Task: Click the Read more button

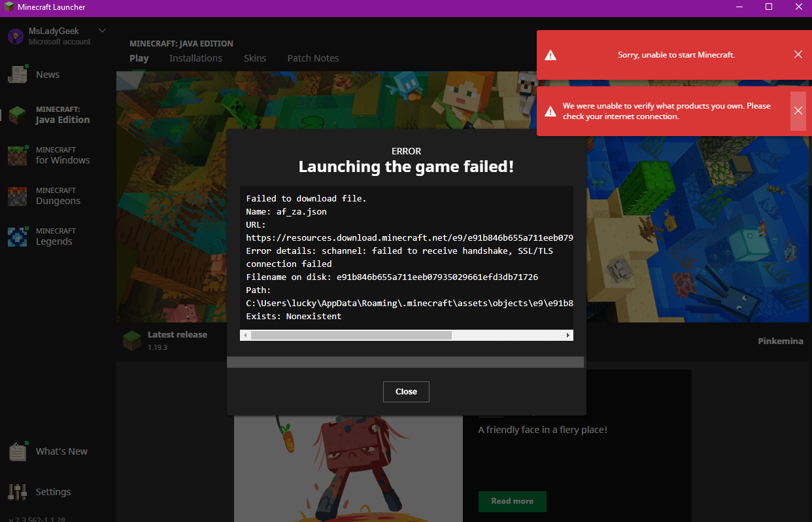Action: click(513, 501)
